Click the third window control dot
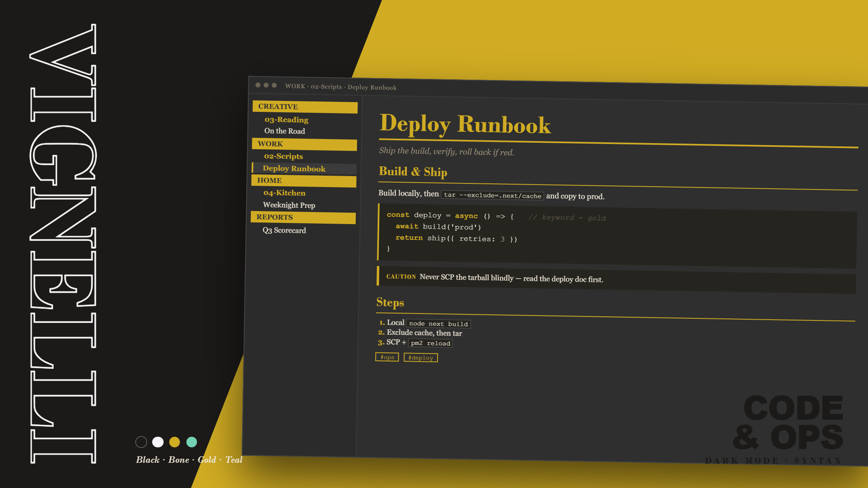The height and width of the screenshot is (488, 868). click(x=274, y=85)
